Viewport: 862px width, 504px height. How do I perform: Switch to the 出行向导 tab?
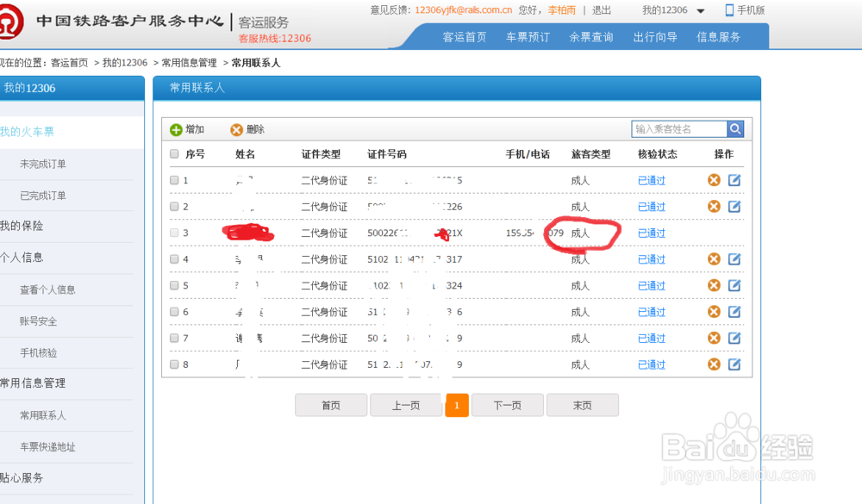(x=654, y=37)
